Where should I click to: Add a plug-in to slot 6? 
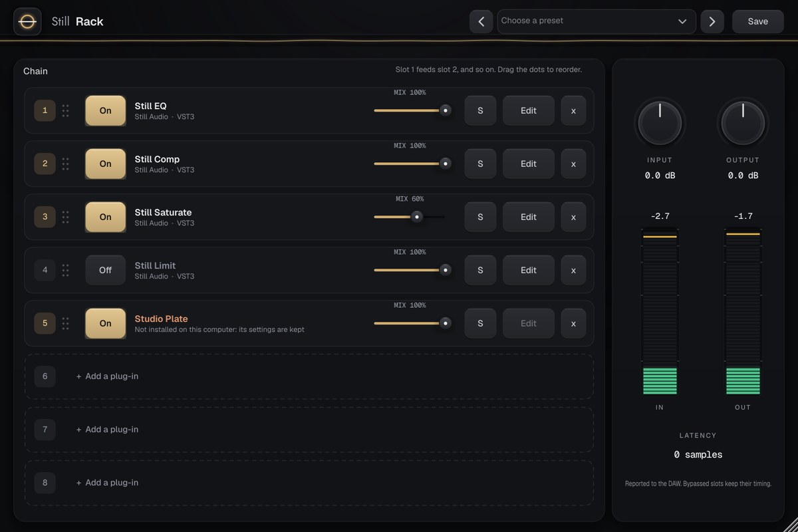309,376
